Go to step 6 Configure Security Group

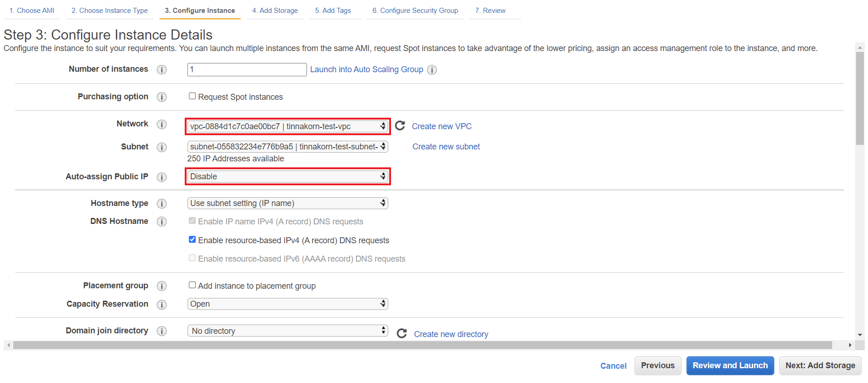(415, 11)
